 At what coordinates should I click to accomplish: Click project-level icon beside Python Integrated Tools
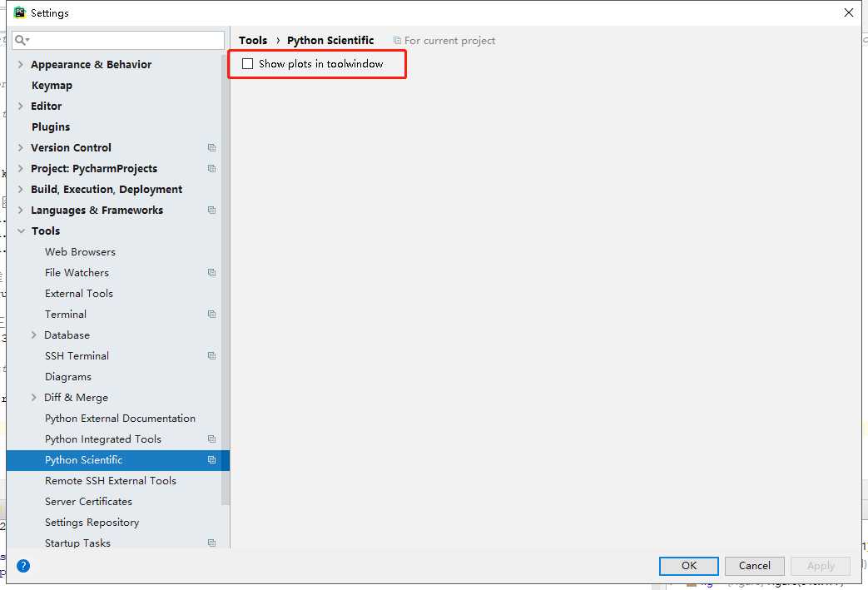click(x=211, y=439)
